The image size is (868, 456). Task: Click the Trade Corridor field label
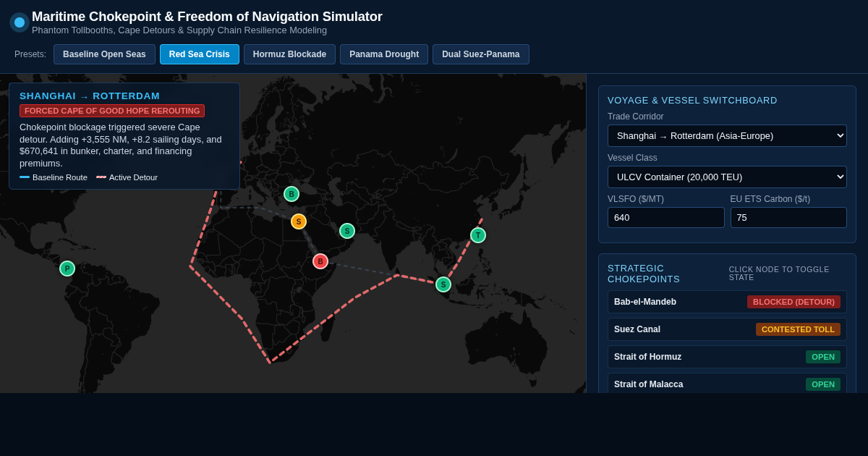636,117
